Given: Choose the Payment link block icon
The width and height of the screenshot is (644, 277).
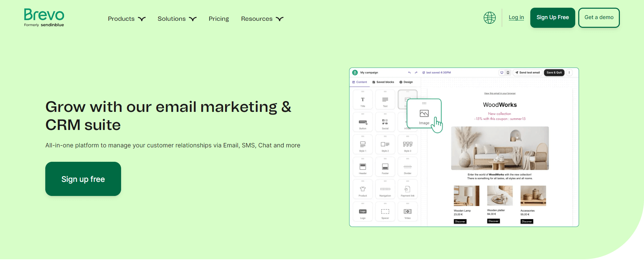Looking at the screenshot, I should coord(408,189).
